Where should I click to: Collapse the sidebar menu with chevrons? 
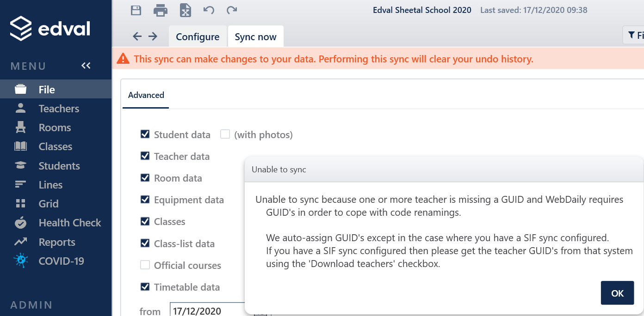(86, 66)
